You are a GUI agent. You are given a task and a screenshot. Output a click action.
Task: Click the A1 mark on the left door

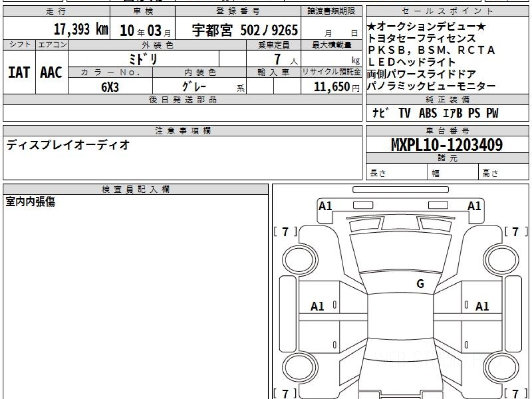(317, 306)
